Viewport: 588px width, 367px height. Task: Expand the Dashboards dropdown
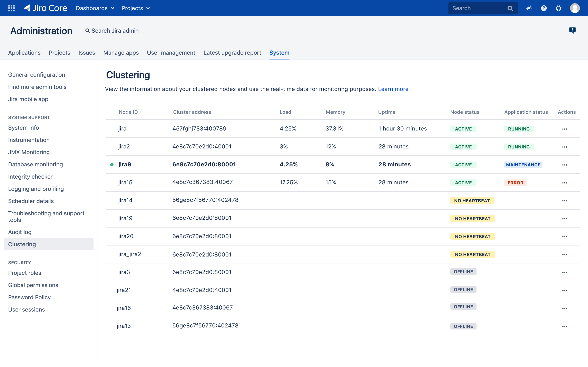(x=95, y=8)
